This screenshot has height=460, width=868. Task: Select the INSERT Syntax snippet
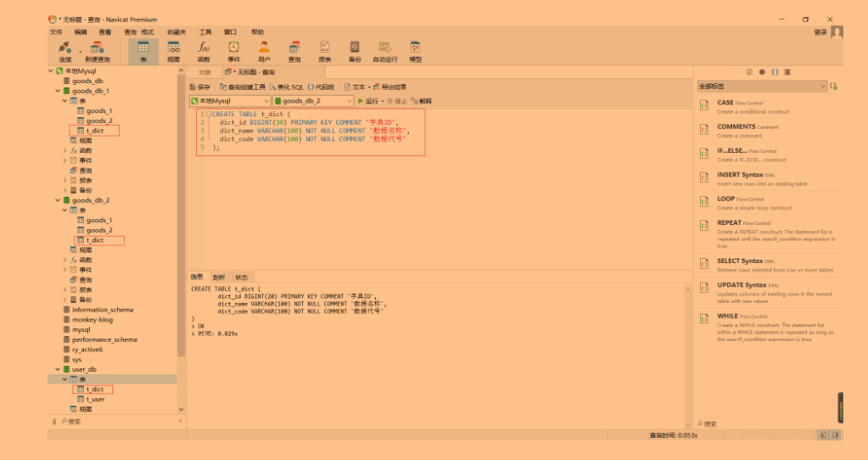(x=770, y=178)
